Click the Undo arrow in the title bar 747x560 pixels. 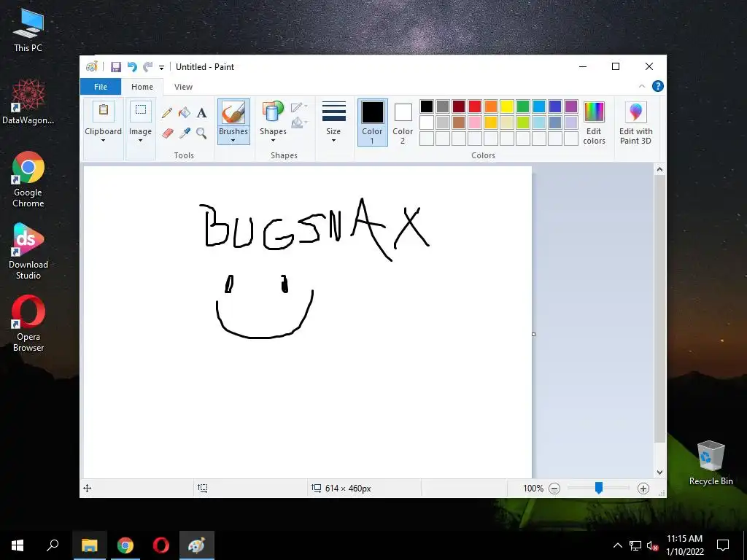132,67
